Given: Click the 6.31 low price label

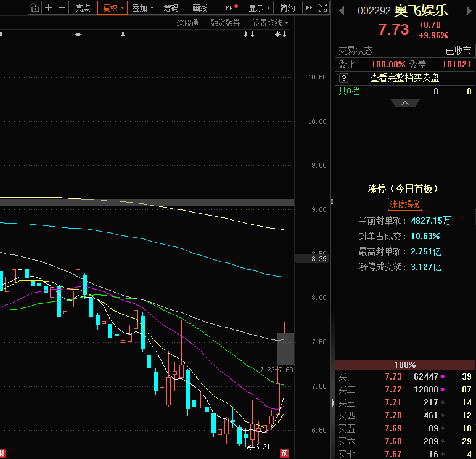Looking at the screenshot, I should click(263, 447).
